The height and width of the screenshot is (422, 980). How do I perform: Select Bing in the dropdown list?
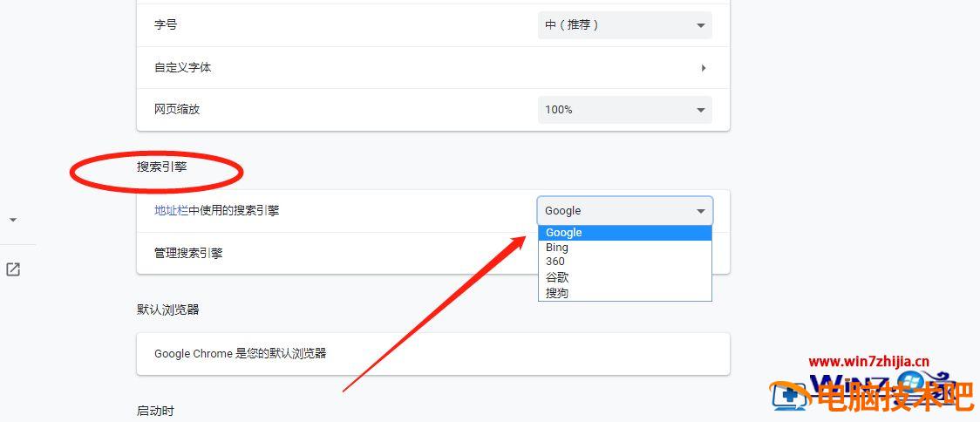[624, 248]
